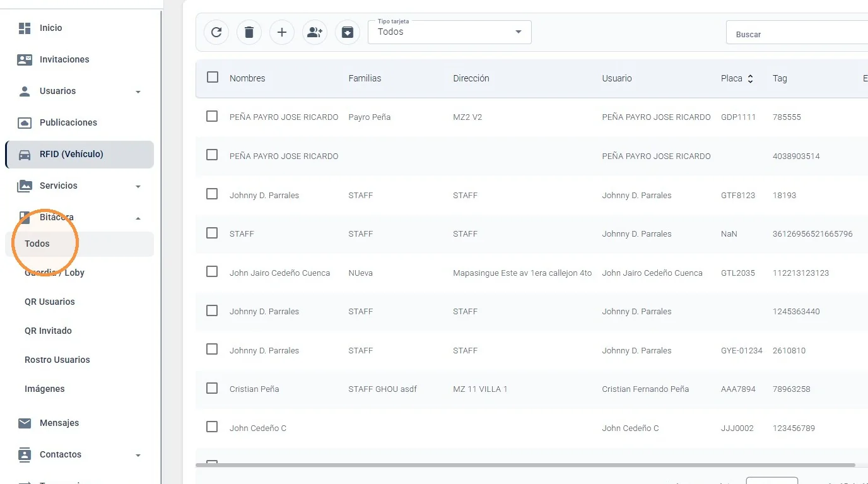Open the Mensajes section

[x=59, y=423]
